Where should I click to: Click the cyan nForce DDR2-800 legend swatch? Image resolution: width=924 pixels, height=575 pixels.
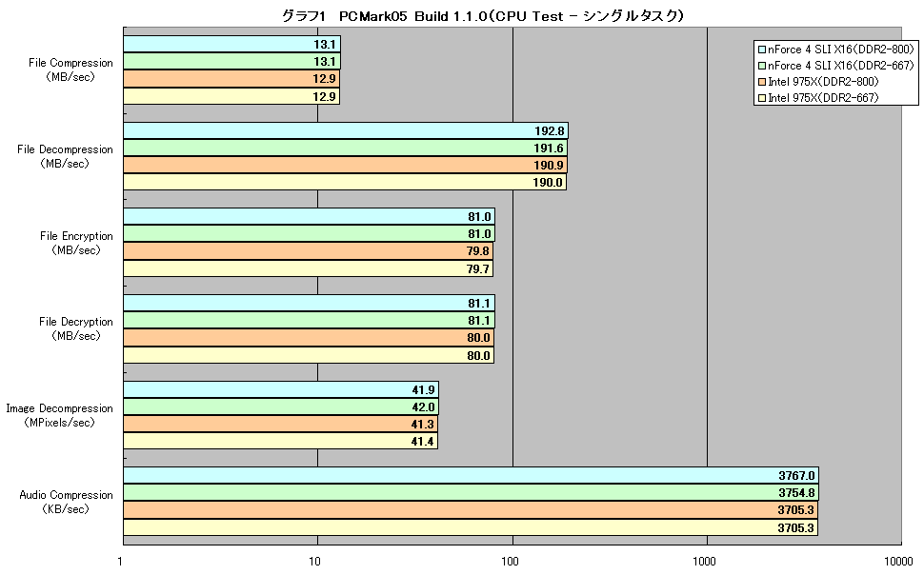pos(762,50)
